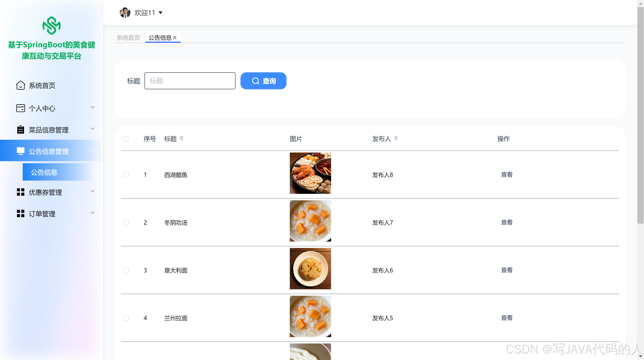The height and width of the screenshot is (360, 644).
Task: Click the platform title 基于SpringBoot的美食健康互动与交易平台
Action: 52,50
